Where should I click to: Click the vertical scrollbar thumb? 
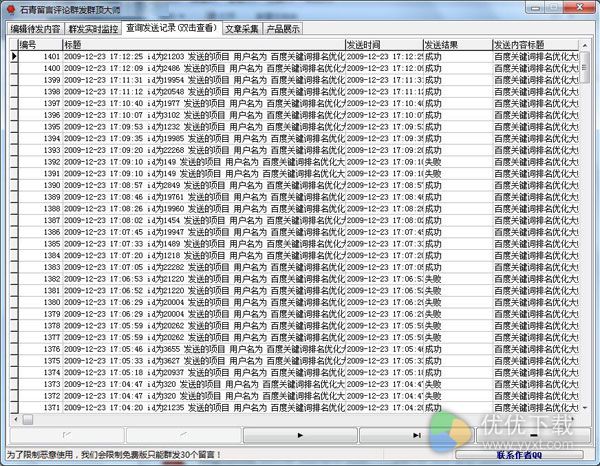584,68
